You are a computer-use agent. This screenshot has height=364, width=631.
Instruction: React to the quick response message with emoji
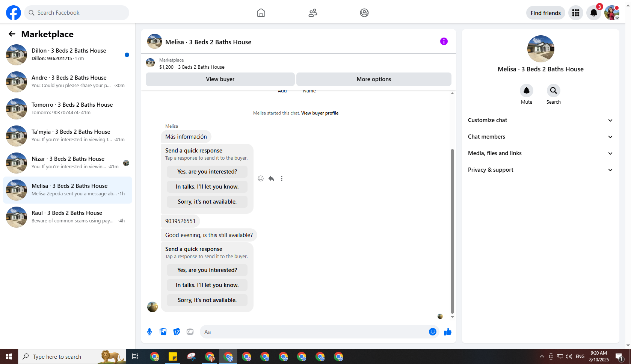click(261, 178)
